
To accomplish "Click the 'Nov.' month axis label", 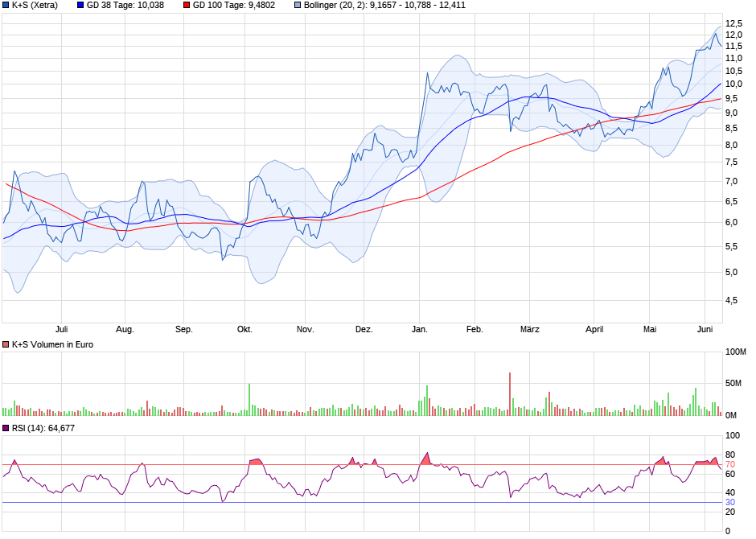I will point(305,329).
